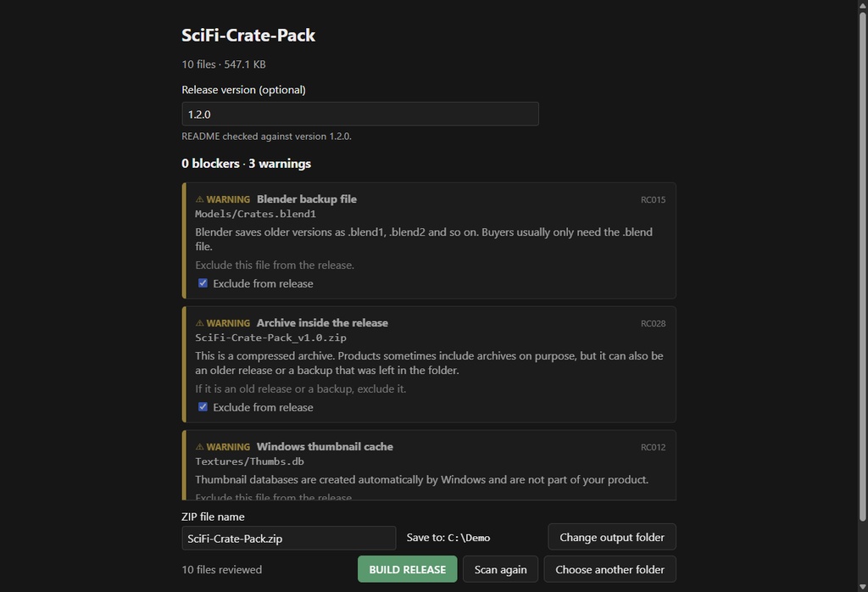Screen dimensions: 868x592
Task: Click '0 blockers · 3 warnings' heading
Action: 247,164
